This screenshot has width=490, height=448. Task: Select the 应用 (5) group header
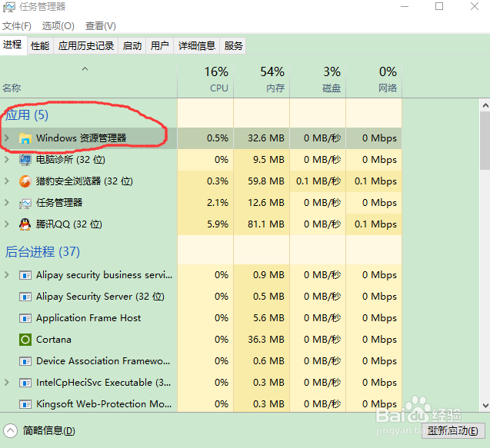point(27,115)
